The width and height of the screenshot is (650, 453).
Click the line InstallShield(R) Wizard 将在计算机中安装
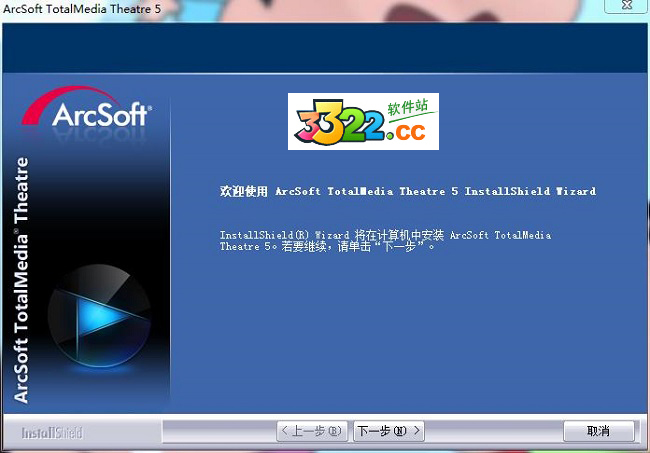coord(332,235)
